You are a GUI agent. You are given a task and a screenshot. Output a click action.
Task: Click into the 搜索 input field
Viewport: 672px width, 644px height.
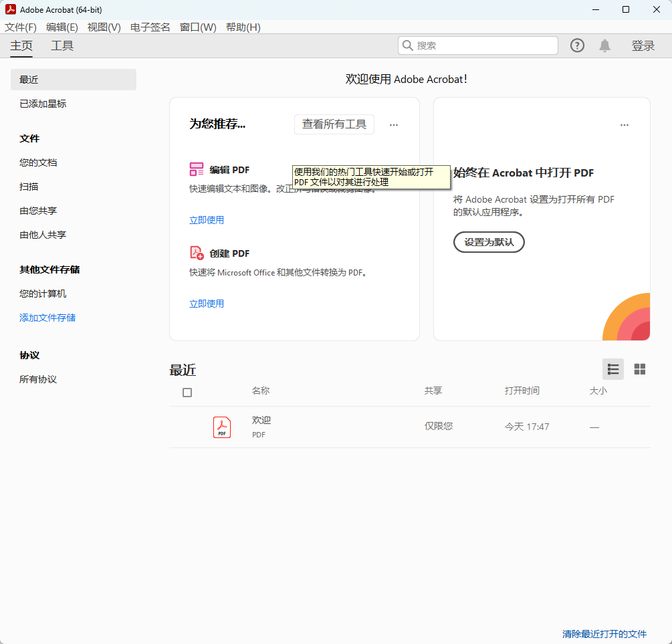click(478, 45)
